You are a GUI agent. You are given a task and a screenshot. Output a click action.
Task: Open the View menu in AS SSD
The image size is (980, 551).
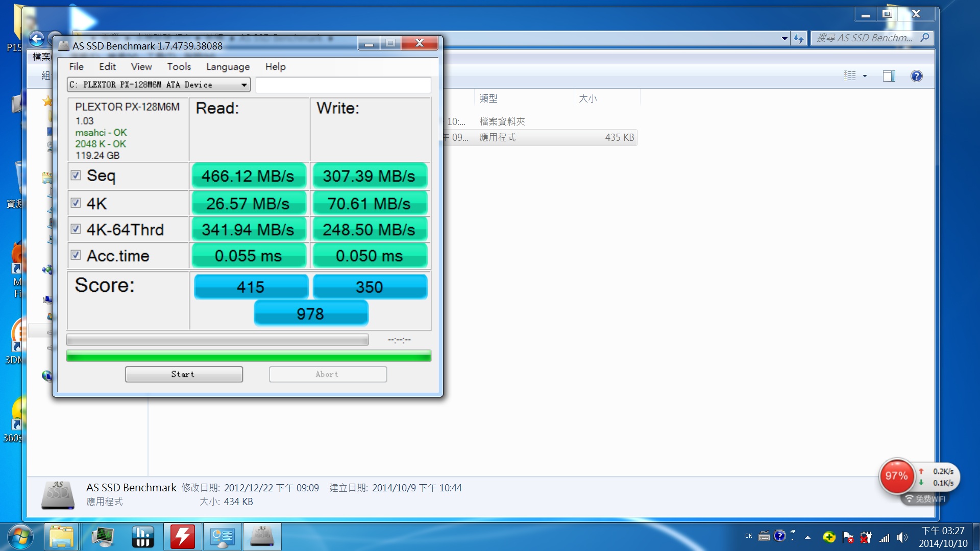click(x=141, y=66)
